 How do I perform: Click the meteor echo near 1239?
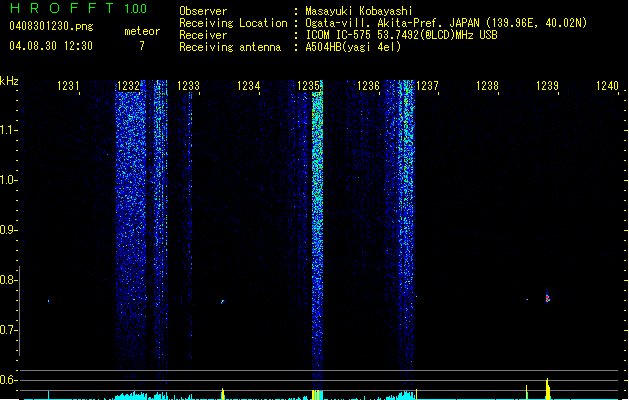tap(548, 298)
